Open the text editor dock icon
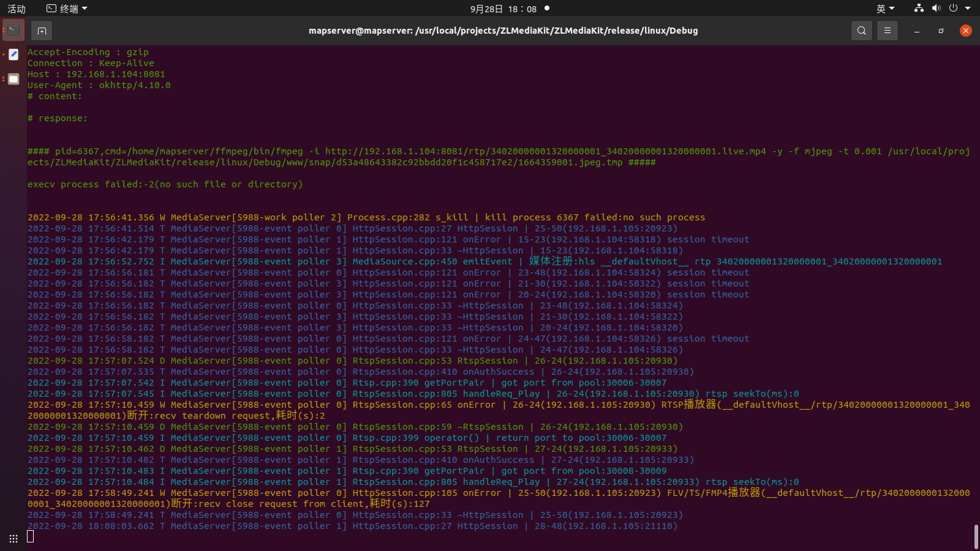980x551 pixels. point(13,54)
